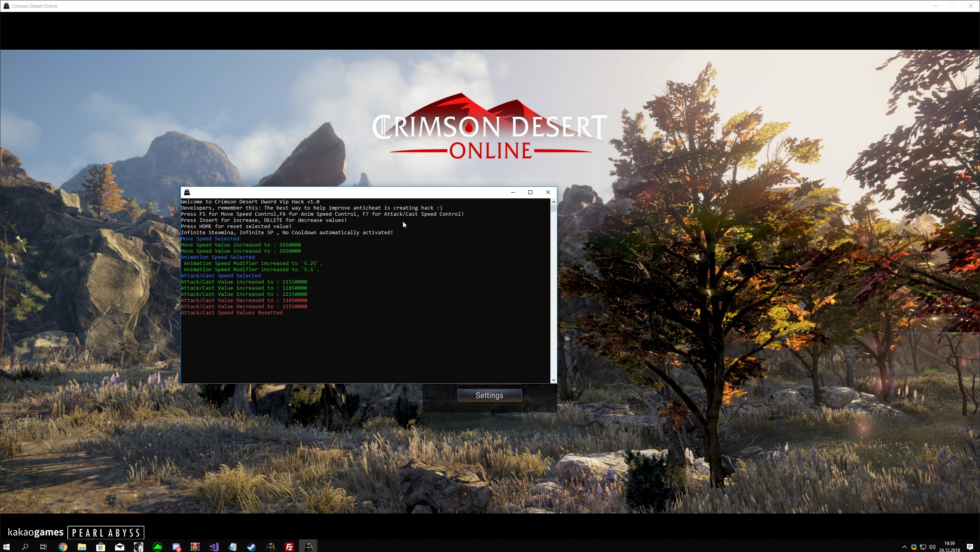The image size is (980, 552).
Task: Open Steam from the taskbar
Action: tap(252, 547)
